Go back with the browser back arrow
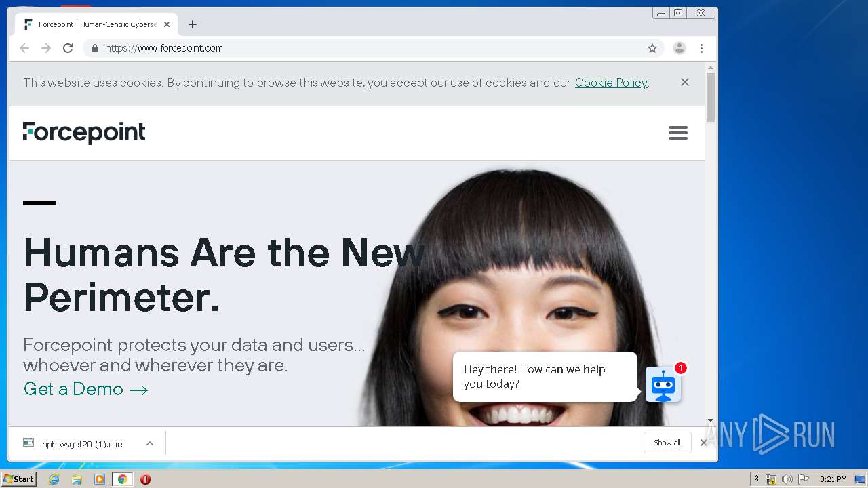Viewport: 868px width, 488px height. pos(24,48)
